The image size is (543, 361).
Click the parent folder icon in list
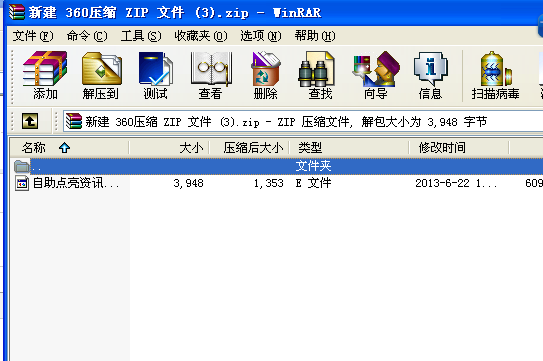(x=21, y=167)
